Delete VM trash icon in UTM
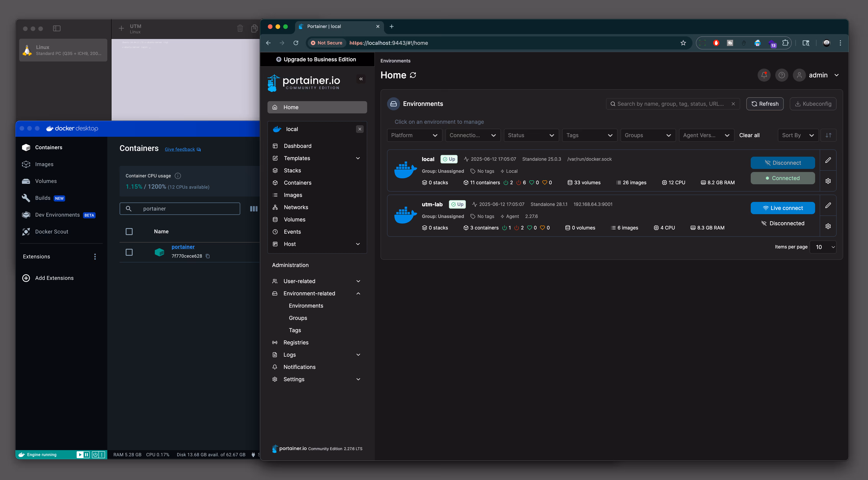This screenshot has height=480, width=868. [x=240, y=29]
